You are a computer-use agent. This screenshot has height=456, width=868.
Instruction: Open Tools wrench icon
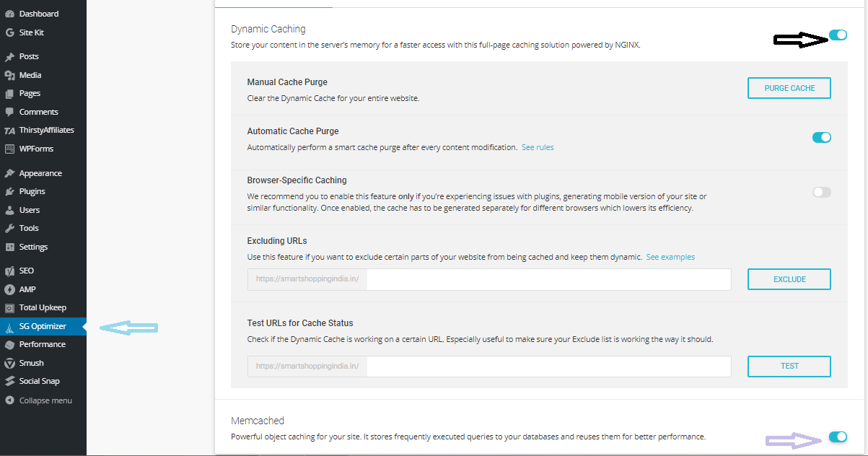coord(9,228)
